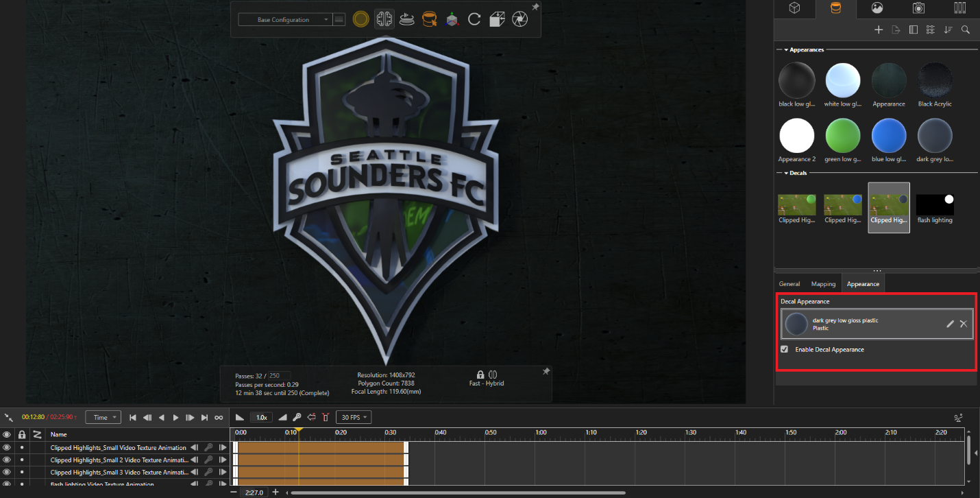This screenshot has width=980, height=498.
Task: Collapse the Decals section
Action: click(786, 174)
